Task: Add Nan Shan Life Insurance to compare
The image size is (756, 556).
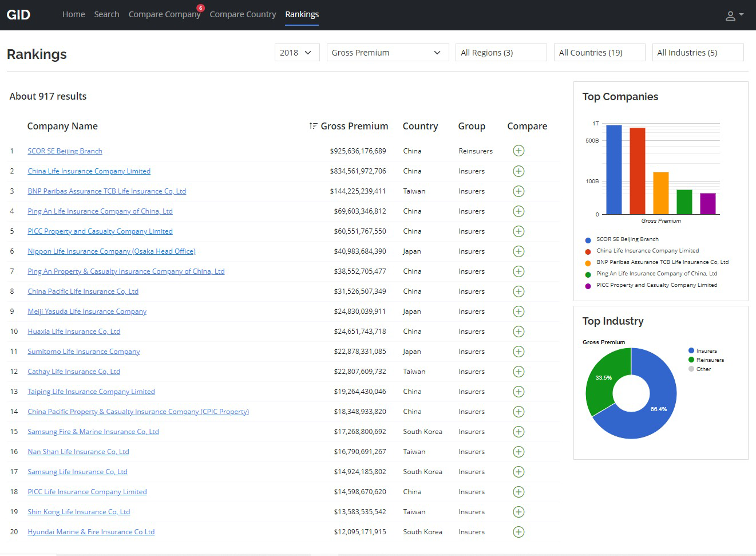Action: click(x=518, y=451)
